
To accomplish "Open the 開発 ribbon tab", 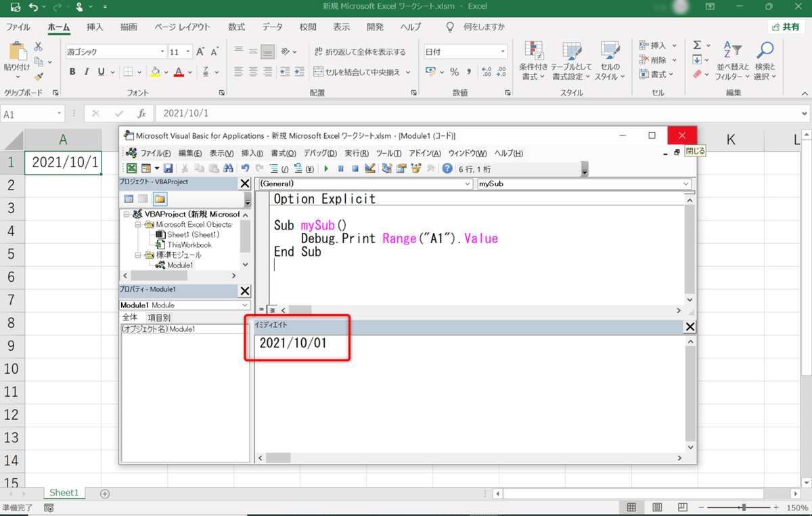I will click(x=375, y=27).
